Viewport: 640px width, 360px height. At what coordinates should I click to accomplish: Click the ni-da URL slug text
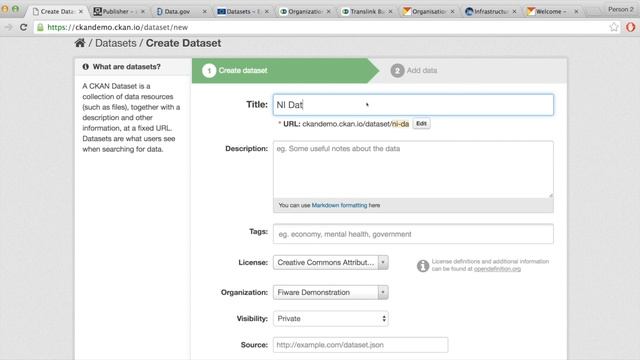400,124
